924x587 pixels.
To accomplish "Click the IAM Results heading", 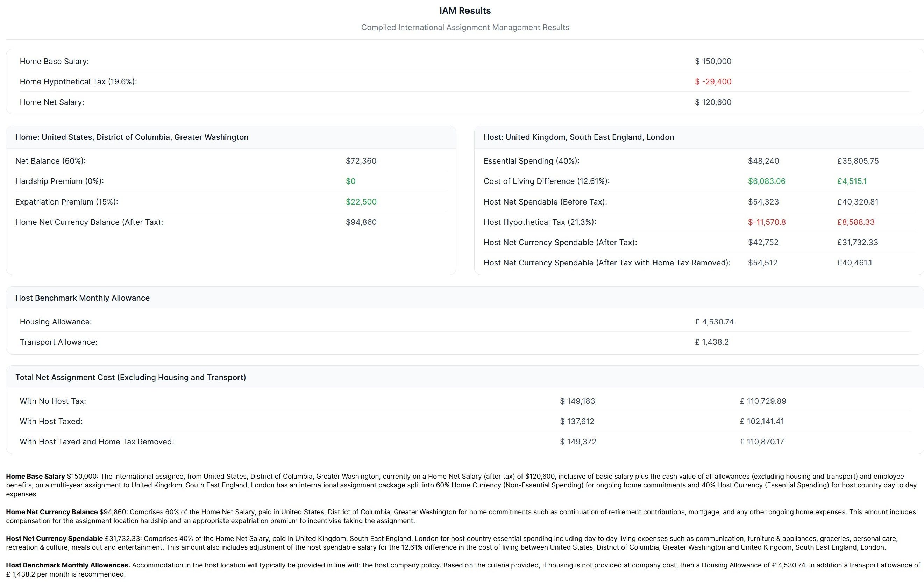I will pyautogui.click(x=465, y=11).
